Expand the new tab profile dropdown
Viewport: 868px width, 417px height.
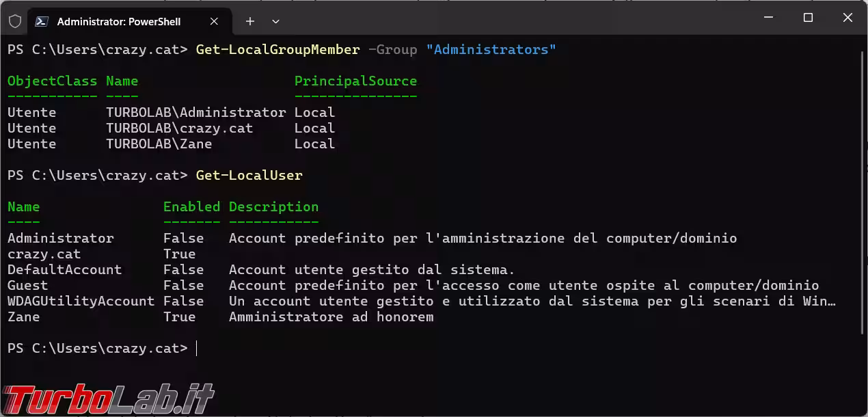[275, 21]
